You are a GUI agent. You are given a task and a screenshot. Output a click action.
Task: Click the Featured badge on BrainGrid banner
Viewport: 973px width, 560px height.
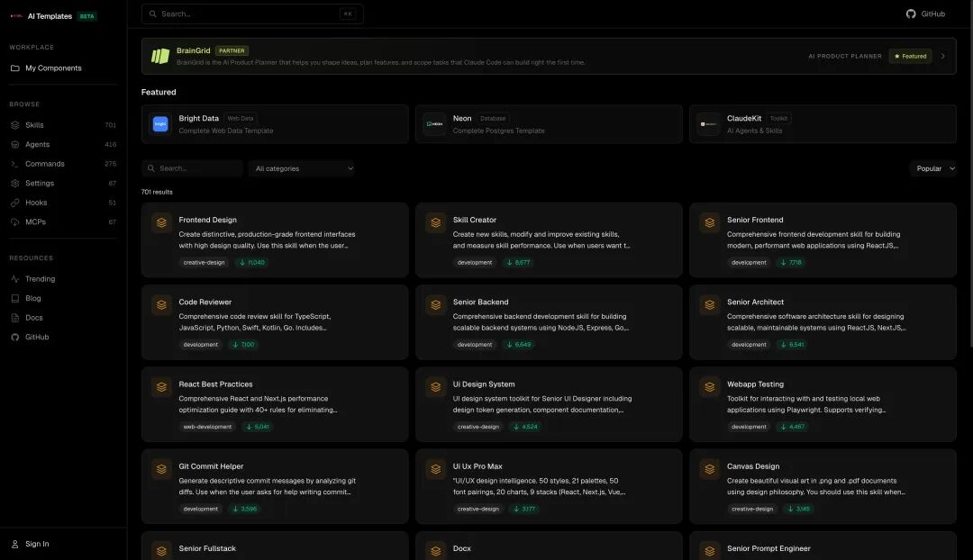tap(910, 56)
